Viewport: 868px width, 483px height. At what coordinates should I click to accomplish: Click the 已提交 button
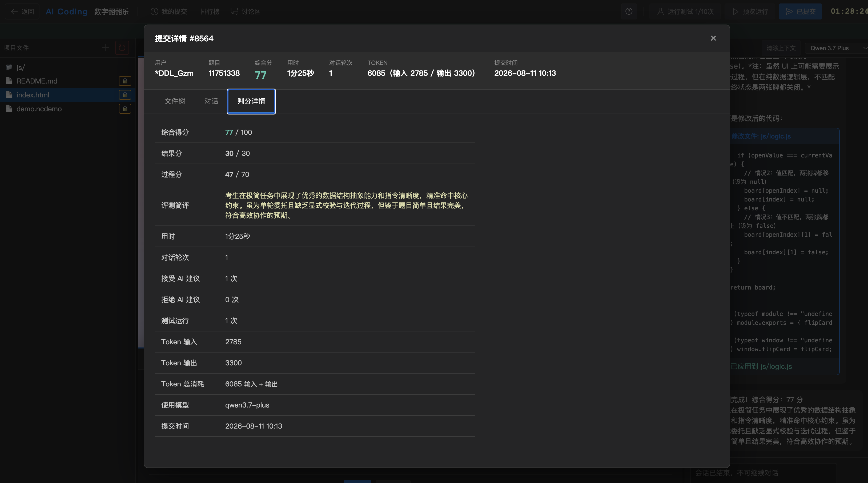point(800,11)
